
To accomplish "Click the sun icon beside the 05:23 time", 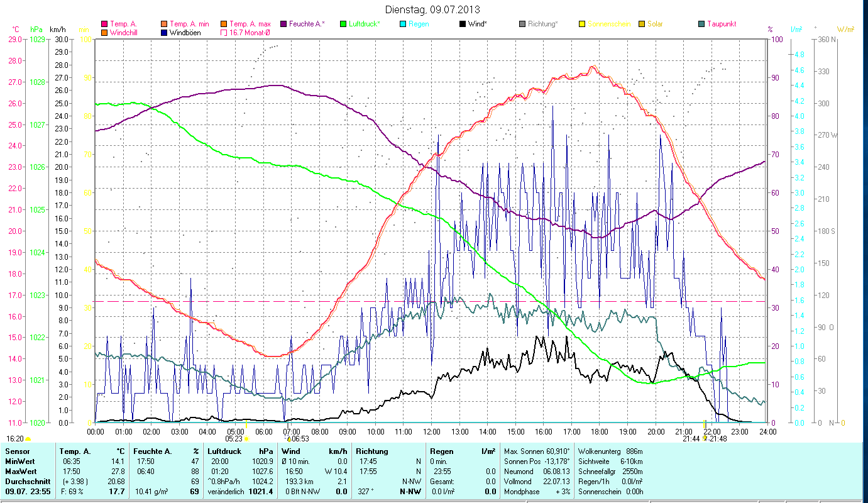I will tap(246, 439).
